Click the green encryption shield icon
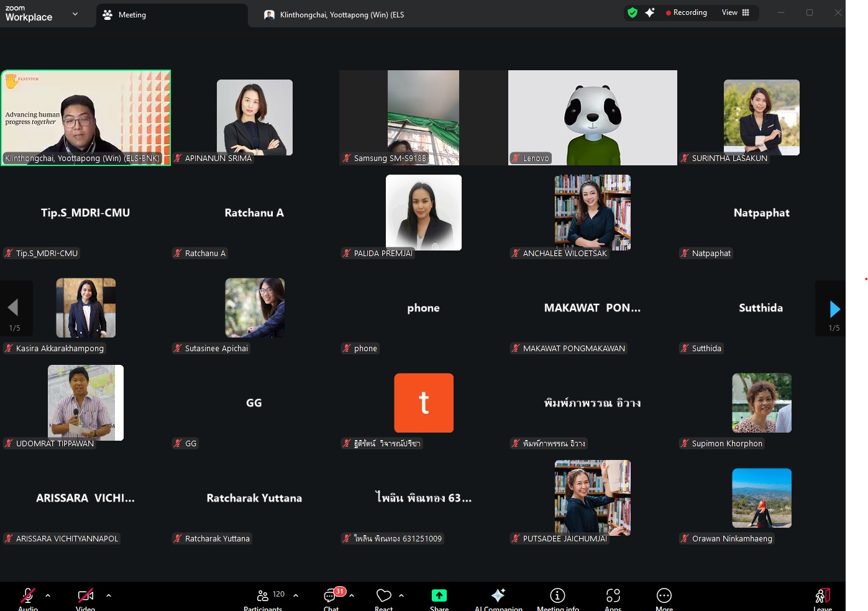Image resolution: width=868 pixels, height=611 pixels. (x=633, y=12)
